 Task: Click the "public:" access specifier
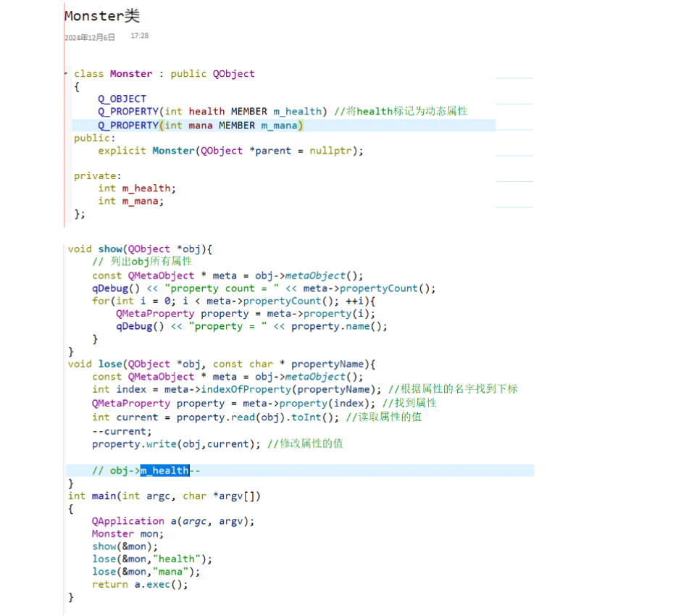coord(95,138)
